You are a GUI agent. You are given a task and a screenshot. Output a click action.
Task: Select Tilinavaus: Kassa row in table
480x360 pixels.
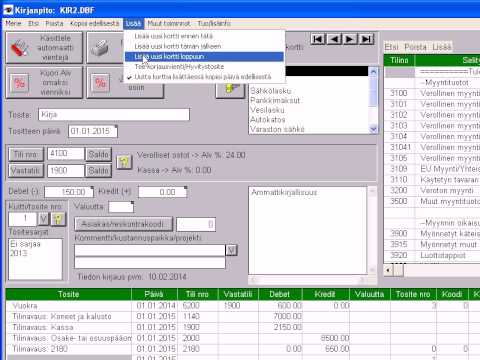[243, 327]
